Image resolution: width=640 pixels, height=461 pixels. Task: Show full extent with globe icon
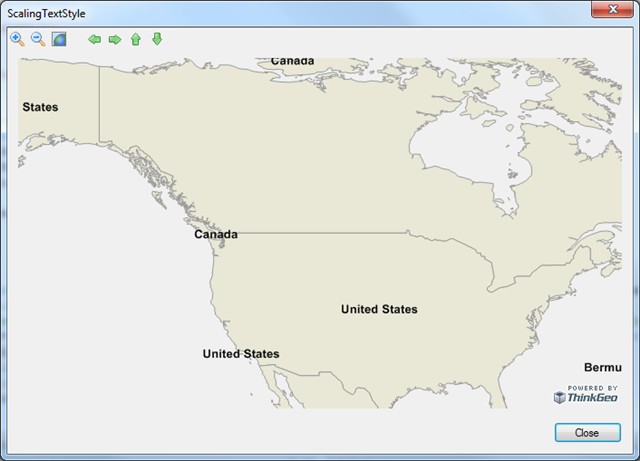[59, 39]
